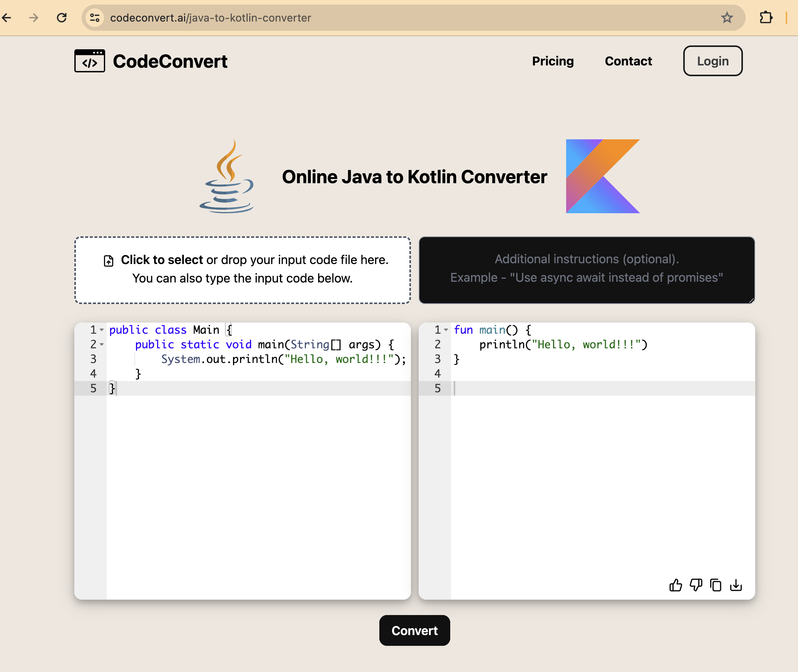The height and width of the screenshot is (672, 798).
Task: Collapse fun main fold in Kotlin output
Action: [446, 330]
